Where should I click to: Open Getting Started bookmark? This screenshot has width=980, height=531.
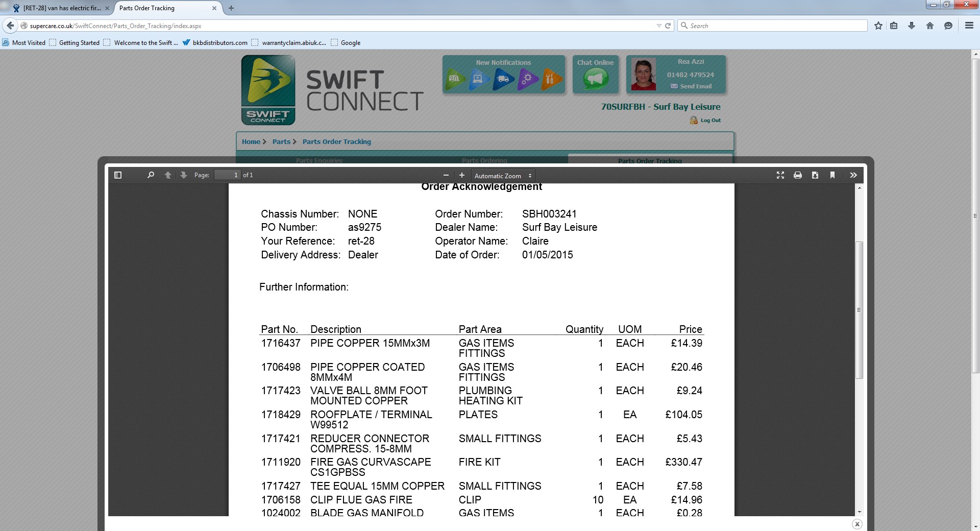pos(75,43)
